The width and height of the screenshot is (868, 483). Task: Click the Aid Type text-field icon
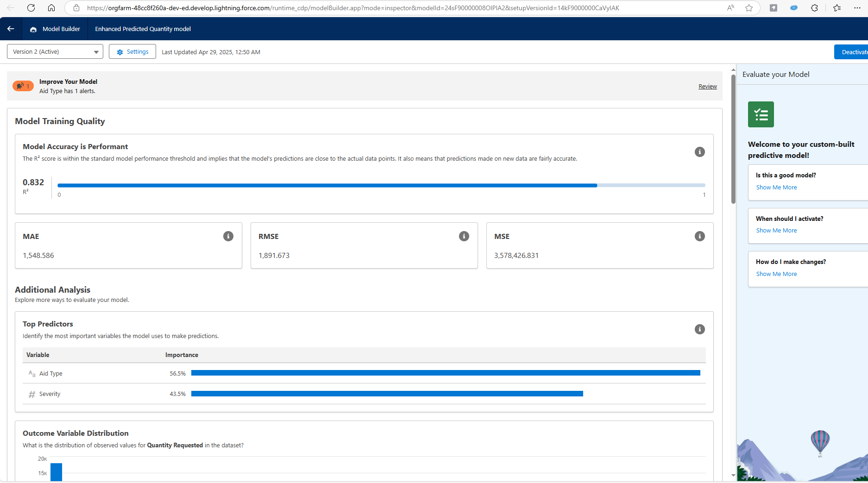[x=32, y=374]
